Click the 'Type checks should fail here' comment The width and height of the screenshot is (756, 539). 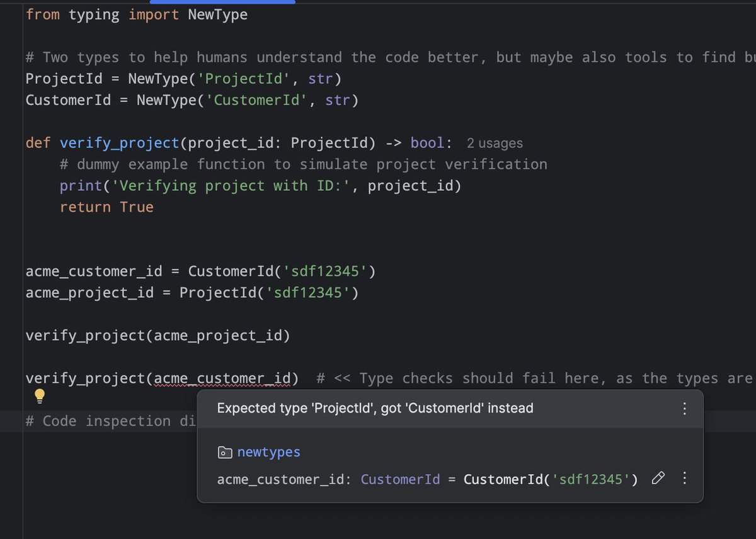click(x=536, y=378)
